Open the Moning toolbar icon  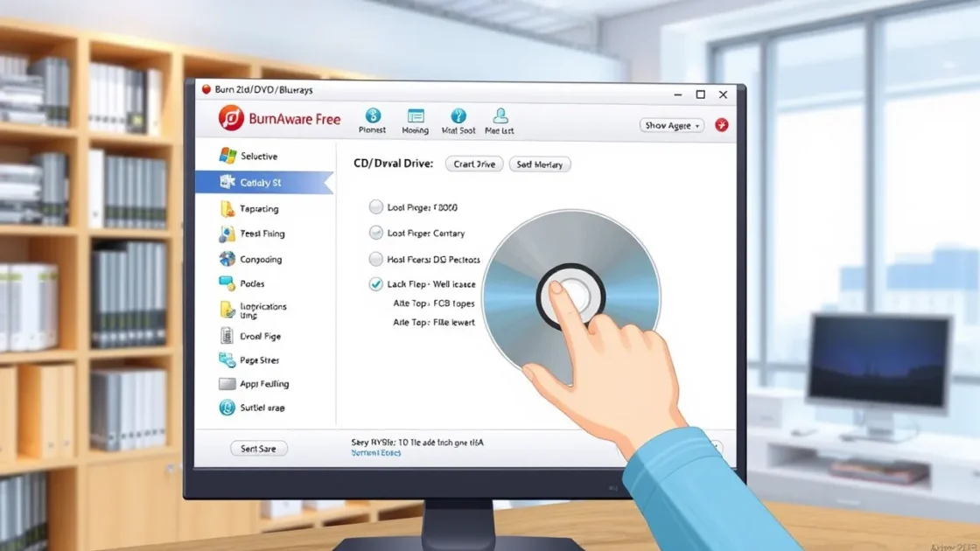(x=416, y=116)
